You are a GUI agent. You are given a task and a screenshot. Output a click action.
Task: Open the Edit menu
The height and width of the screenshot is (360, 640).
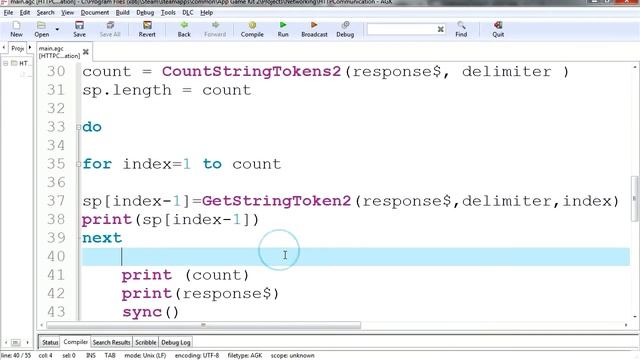[25, 13]
